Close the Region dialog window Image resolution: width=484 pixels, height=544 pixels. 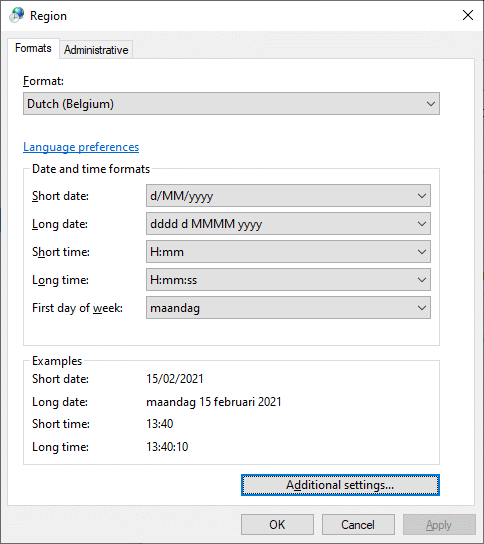[468, 15]
